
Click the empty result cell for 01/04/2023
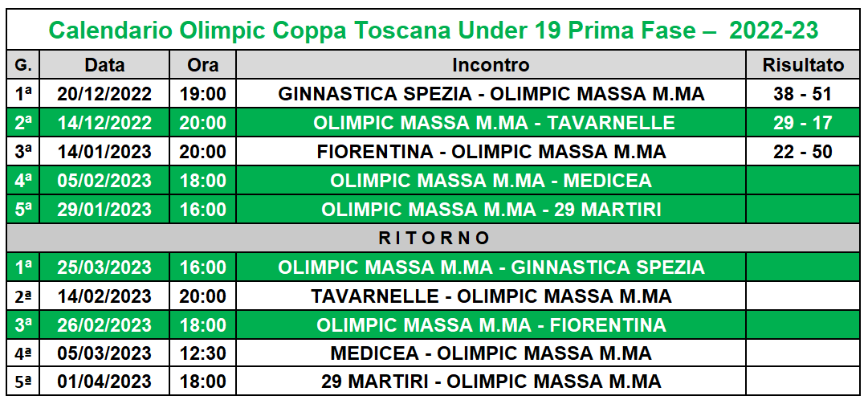(803, 382)
